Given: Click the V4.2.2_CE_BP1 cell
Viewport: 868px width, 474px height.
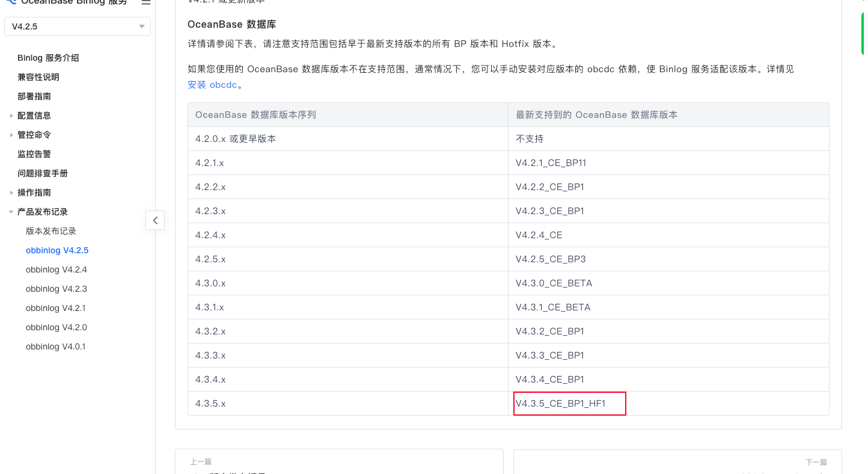Looking at the screenshot, I should point(668,186).
